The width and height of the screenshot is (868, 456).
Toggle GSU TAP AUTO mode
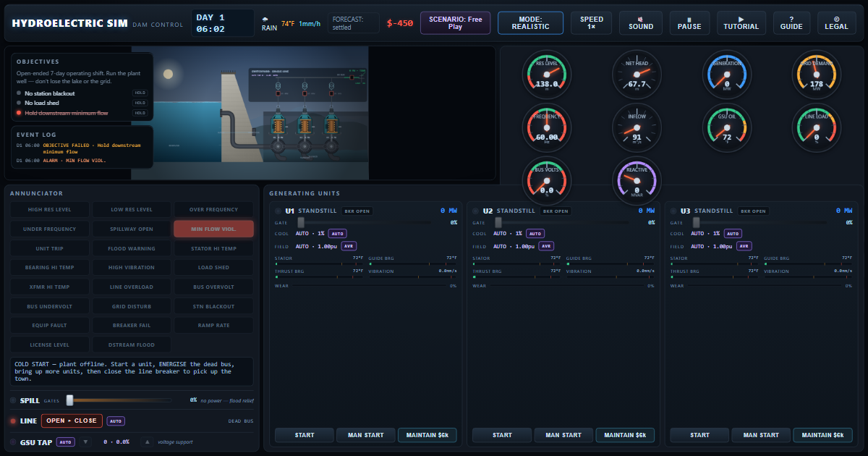(66, 442)
